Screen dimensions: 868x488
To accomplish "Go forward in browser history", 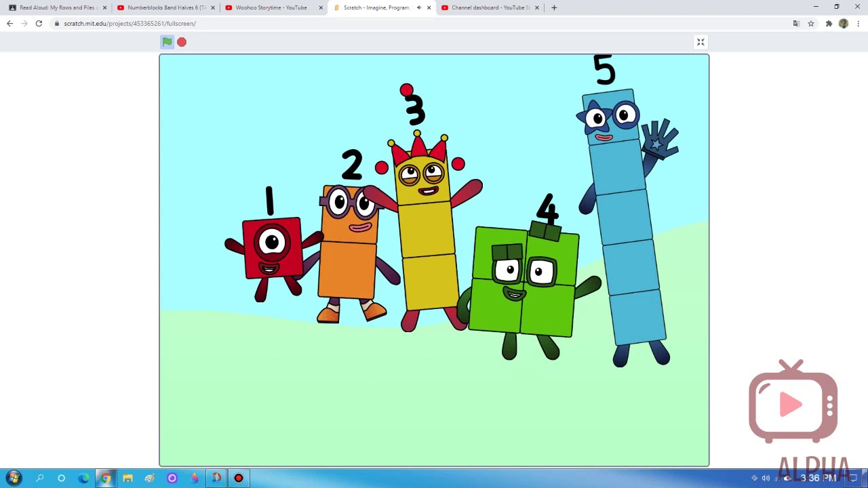I will (24, 23).
